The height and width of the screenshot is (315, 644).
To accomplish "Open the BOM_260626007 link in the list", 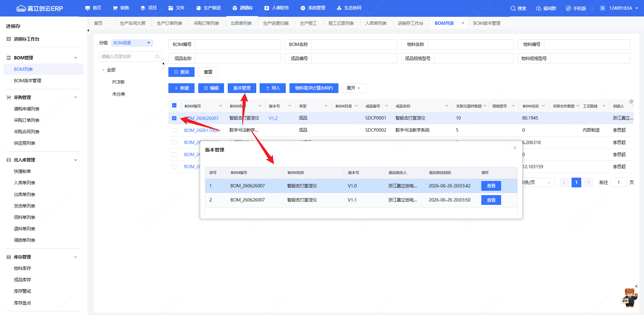I will click(201, 118).
